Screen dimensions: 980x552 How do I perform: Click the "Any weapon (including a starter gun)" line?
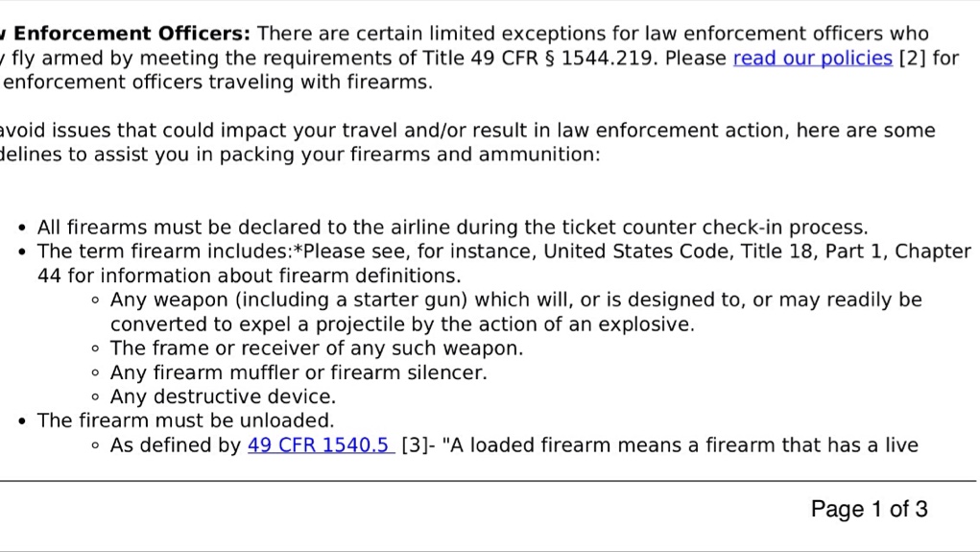coord(516,300)
